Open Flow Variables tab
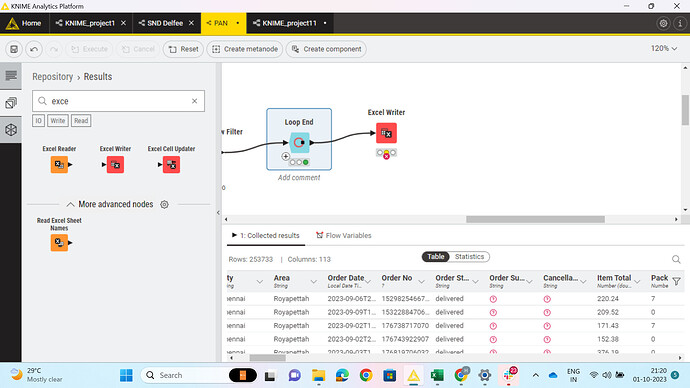 click(344, 235)
